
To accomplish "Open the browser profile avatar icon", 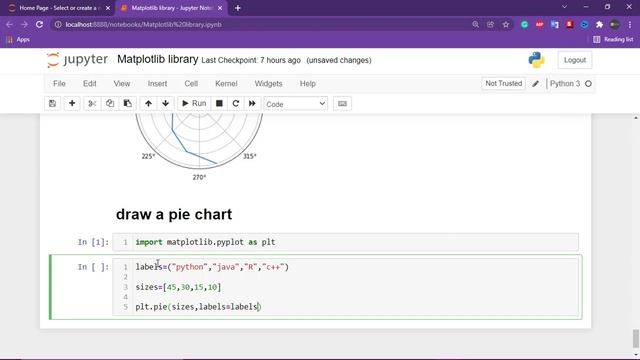I will (x=615, y=24).
